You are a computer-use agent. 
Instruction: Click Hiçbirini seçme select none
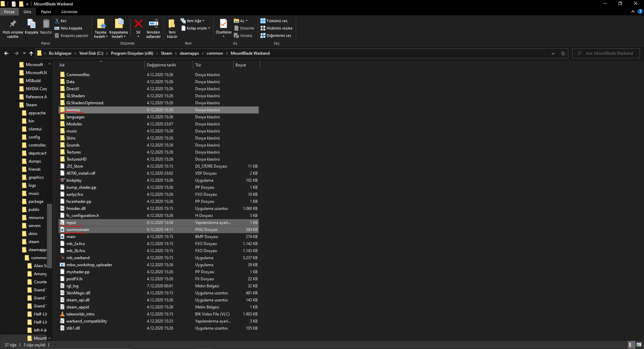pos(277,28)
